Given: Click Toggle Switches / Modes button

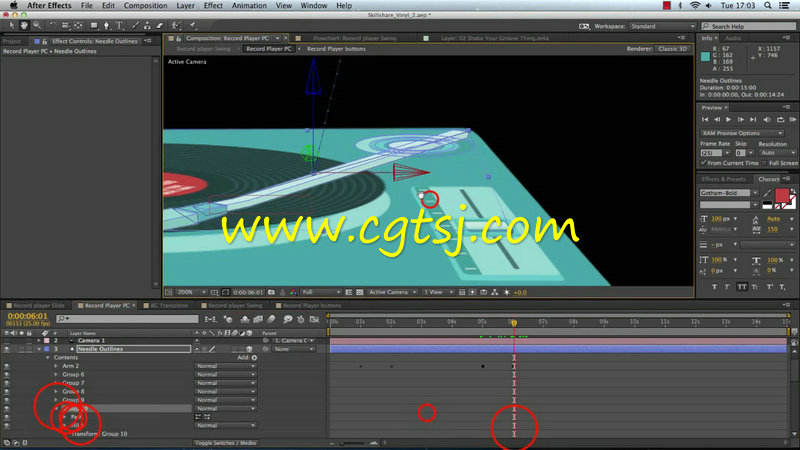Looking at the screenshot, I should tap(225, 443).
